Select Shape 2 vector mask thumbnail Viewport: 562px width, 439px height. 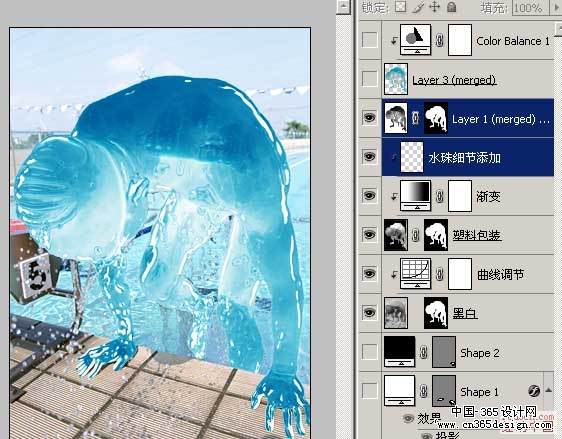(444, 352)
